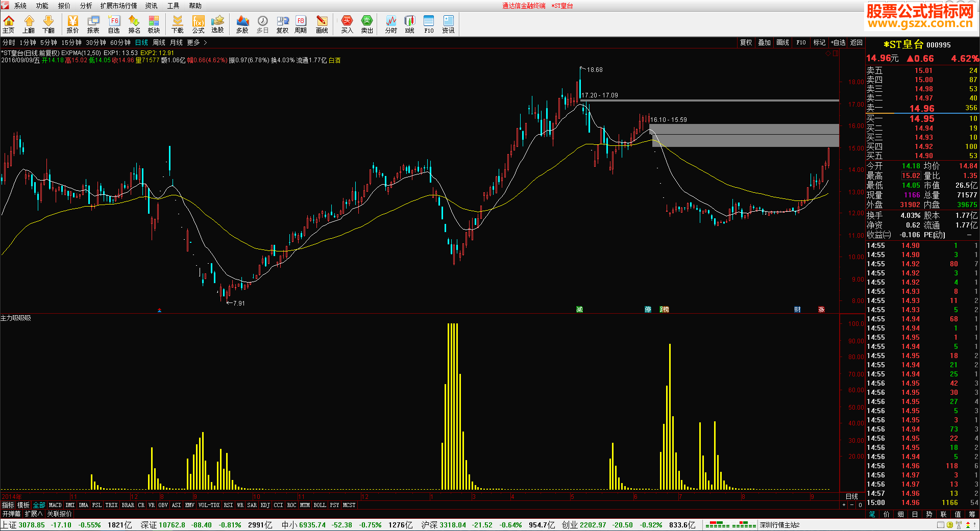Screen dimensions: 980x531
Task: Open the 系统 menu
Action: point(20,6)
